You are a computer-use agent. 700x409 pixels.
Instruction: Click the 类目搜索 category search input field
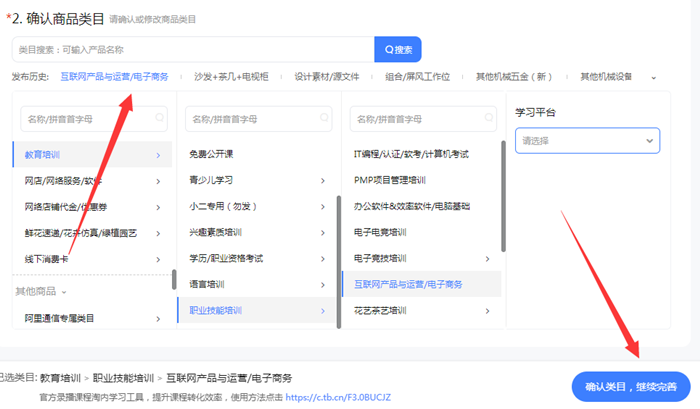pos(192,49)
